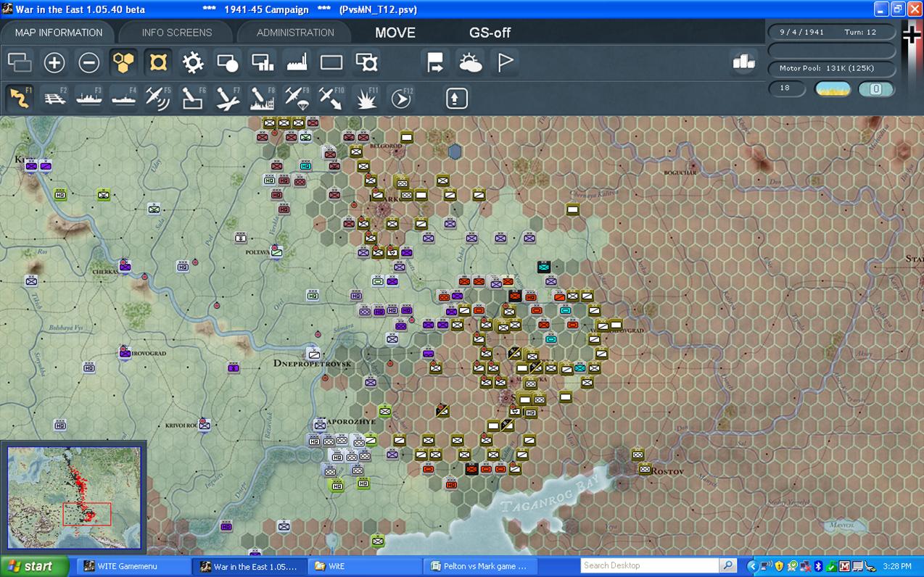The height and width of the screenshot is (577, 924).
Task: Select the unit at Cherkassy
Action: tap(125, 266)
